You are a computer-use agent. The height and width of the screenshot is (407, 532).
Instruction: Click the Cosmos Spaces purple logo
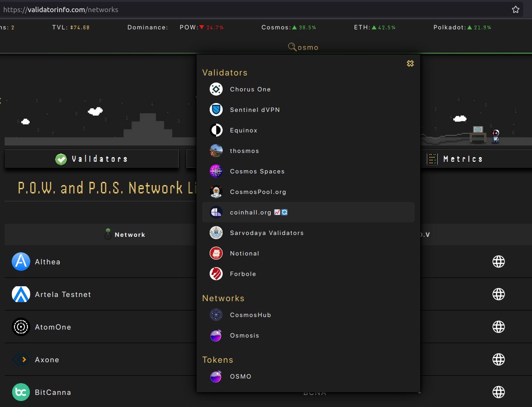tap(216, 172)
